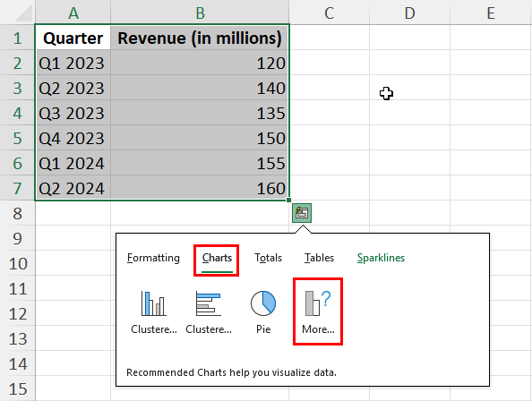This screenshot has height=401, width=532.
Task: Select row 13 header
Action: coord(17,338)
